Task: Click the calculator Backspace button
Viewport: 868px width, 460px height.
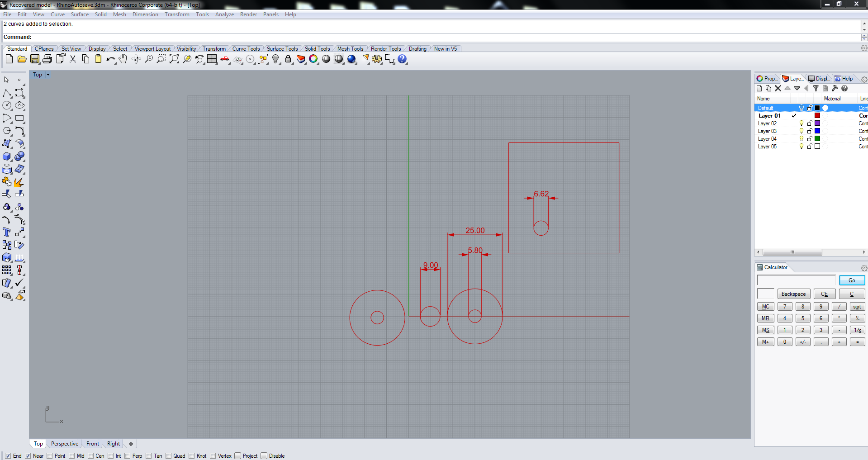Action: [x=793, y=294]
